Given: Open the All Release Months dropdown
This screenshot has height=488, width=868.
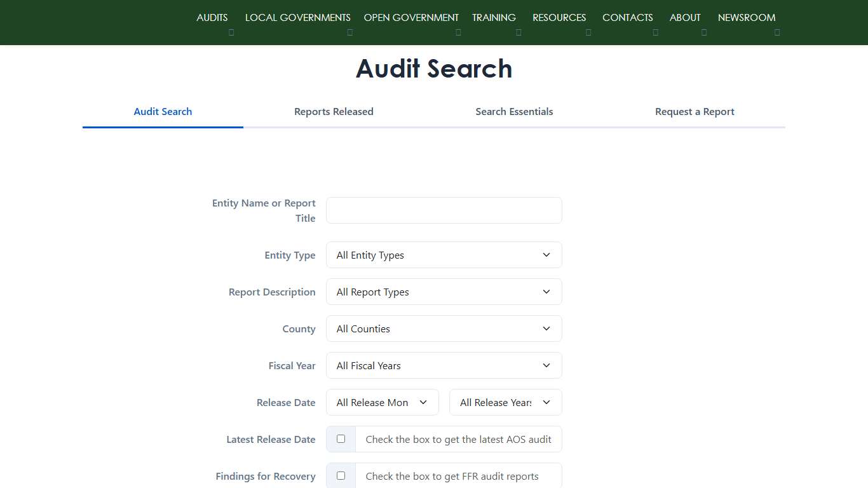Looking at the screenshot, I should 382,402.
